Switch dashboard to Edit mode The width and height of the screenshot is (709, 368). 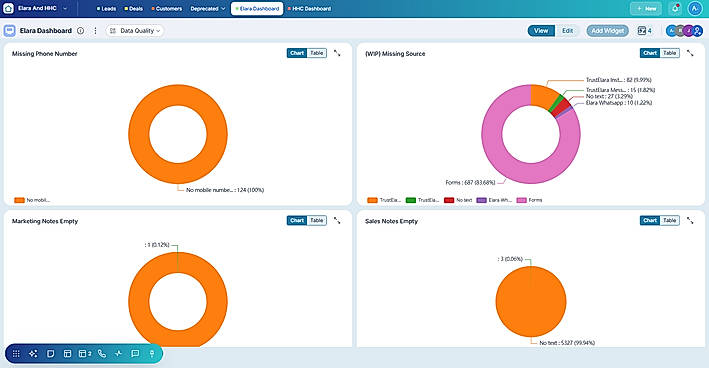click(x=567, y=31)
